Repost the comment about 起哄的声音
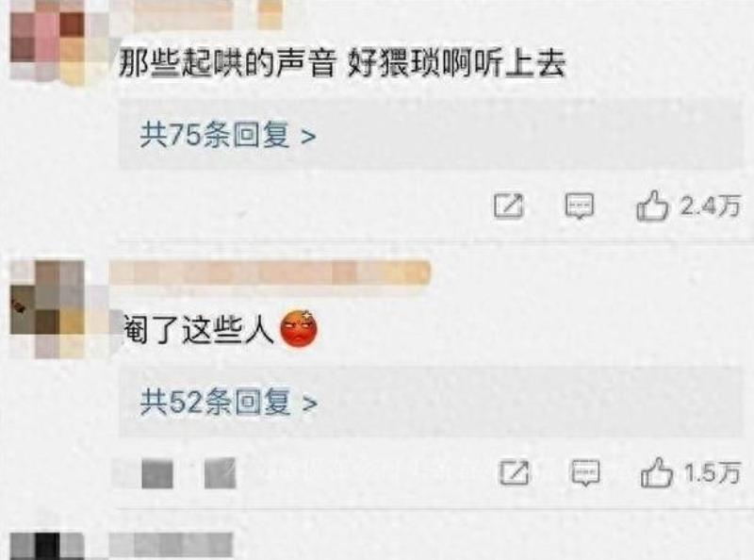This screenshot has height=560, width=754. click(509, 206)
